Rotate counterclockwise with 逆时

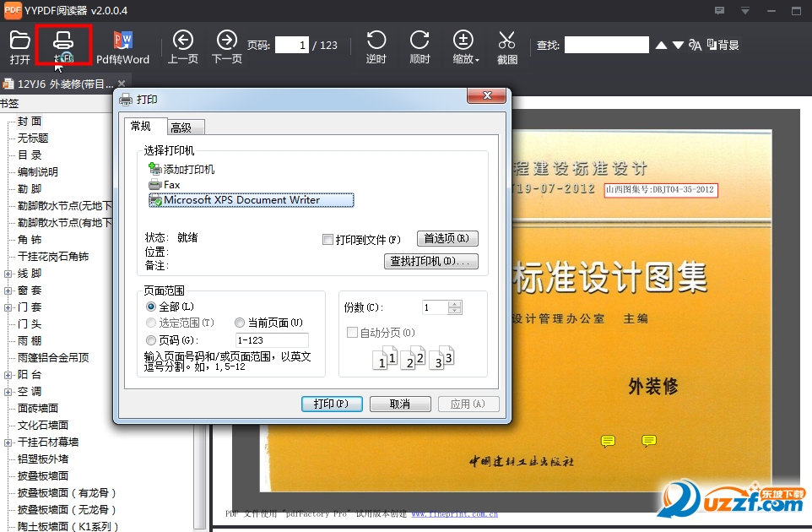coord(376,47)
